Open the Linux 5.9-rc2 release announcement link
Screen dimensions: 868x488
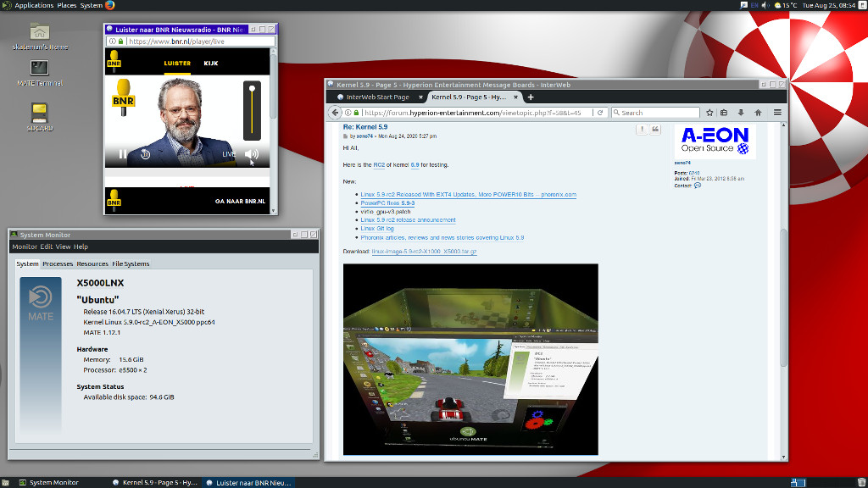point(408,220)
